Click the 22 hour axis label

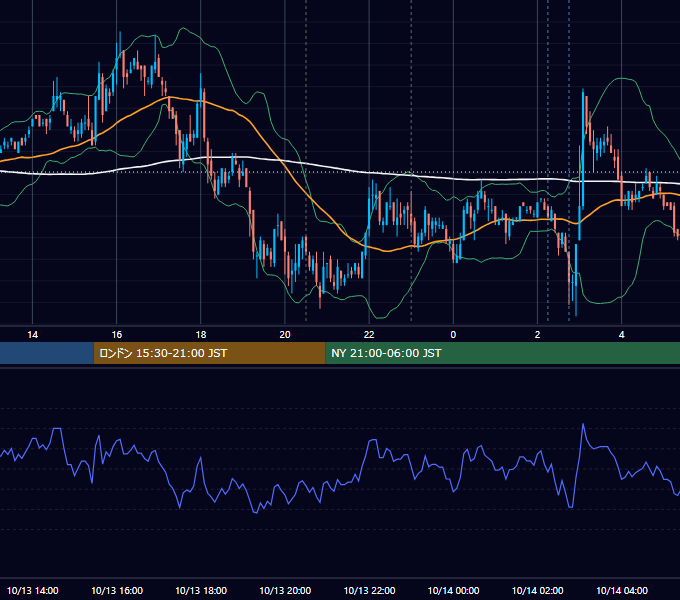pyautogui.click(x=369, y=335)
